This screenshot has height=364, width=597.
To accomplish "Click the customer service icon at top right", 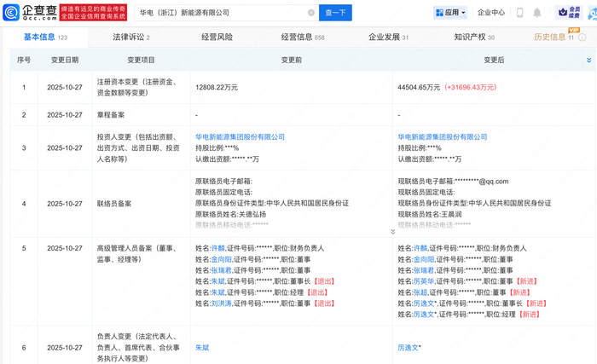I will click(x=593, y=14).
